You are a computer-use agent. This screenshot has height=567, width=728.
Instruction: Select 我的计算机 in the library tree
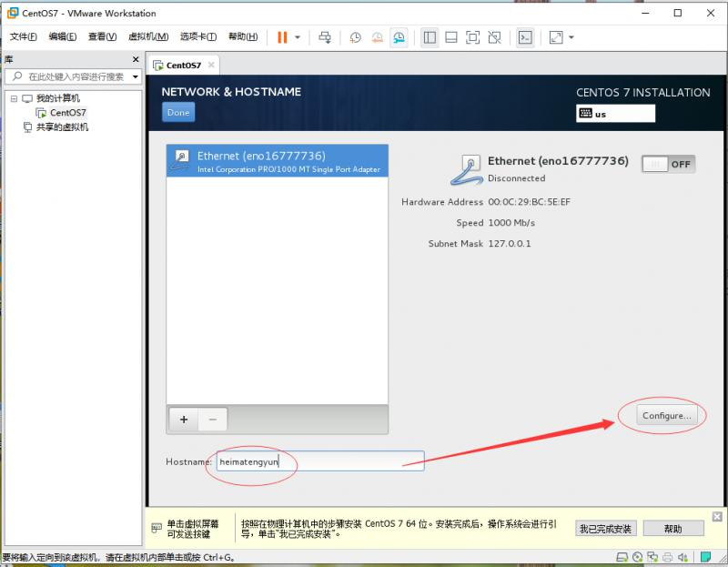click(58, 98)
